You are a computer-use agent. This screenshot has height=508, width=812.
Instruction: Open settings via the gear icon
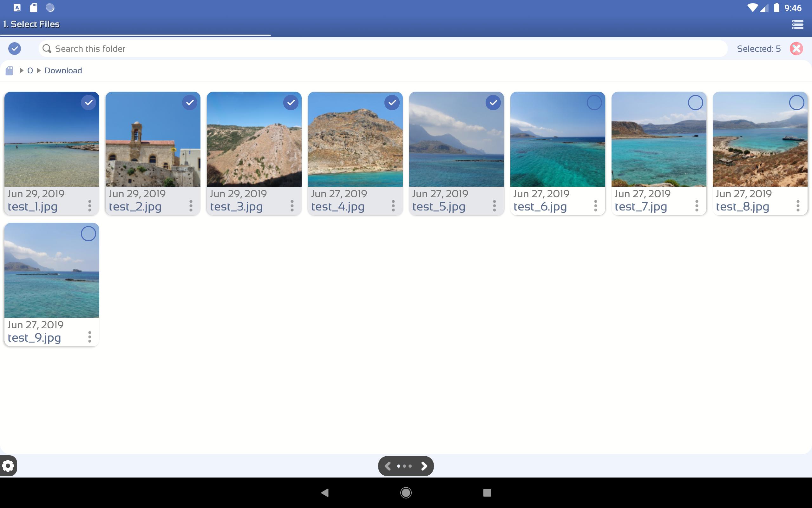[x=8, y=466]
